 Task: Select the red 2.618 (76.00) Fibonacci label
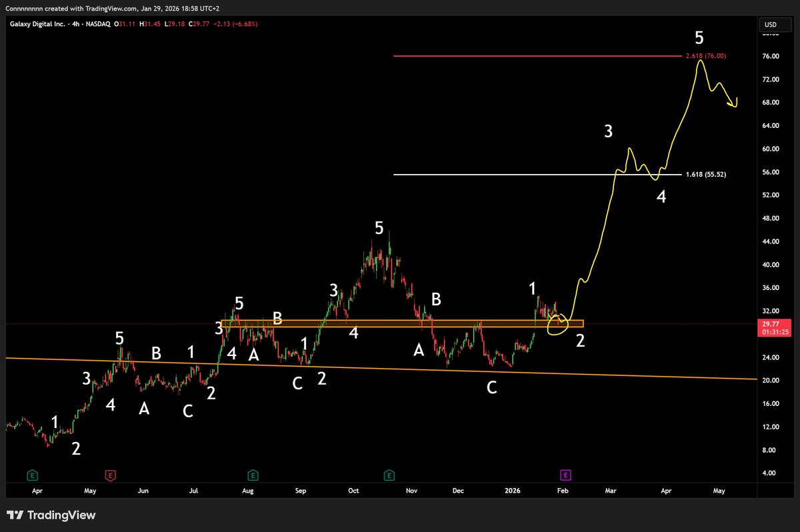pos(705,56)
